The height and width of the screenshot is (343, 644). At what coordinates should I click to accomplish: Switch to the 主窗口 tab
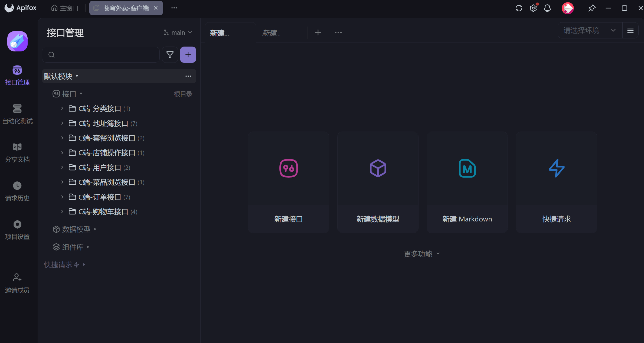(x=65, y=8)
